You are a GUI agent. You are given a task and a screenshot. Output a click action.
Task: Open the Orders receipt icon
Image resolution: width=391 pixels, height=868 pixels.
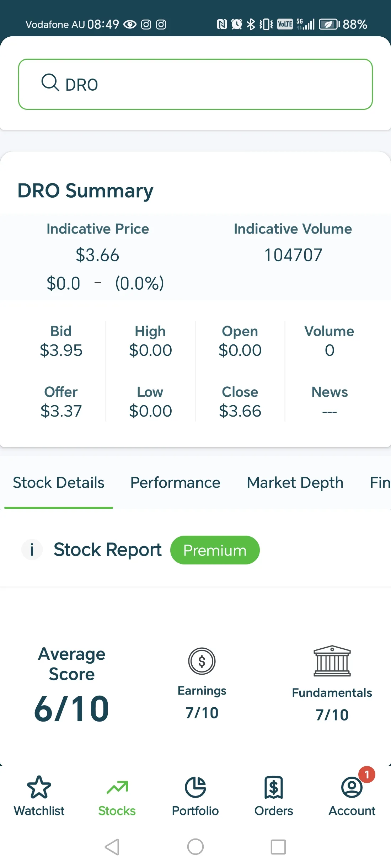(273, 787)
